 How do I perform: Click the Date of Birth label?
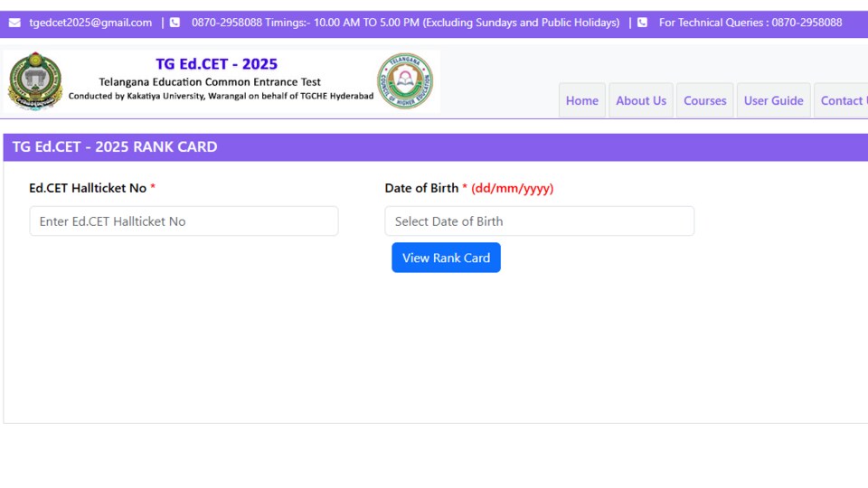(421, 188)
